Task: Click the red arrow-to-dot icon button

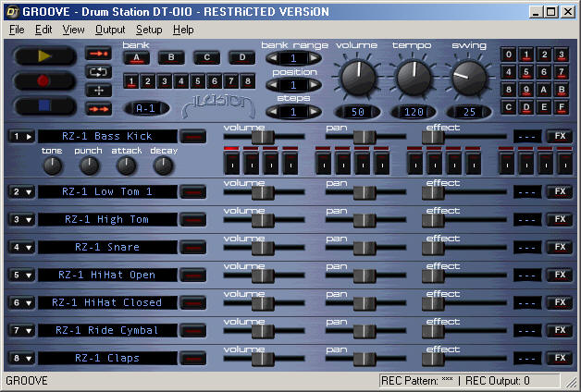Action: (x=99, y=54)
